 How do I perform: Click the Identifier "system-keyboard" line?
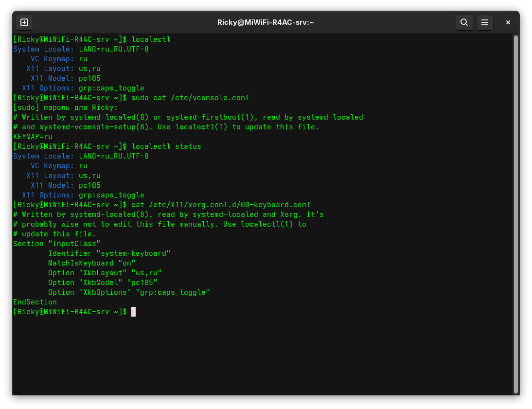tap(109, 253)
